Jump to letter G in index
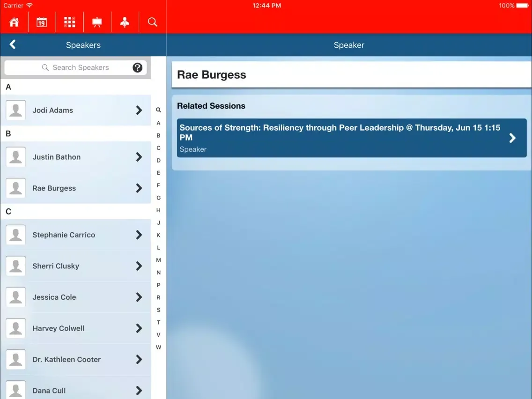 coord(158,198)
